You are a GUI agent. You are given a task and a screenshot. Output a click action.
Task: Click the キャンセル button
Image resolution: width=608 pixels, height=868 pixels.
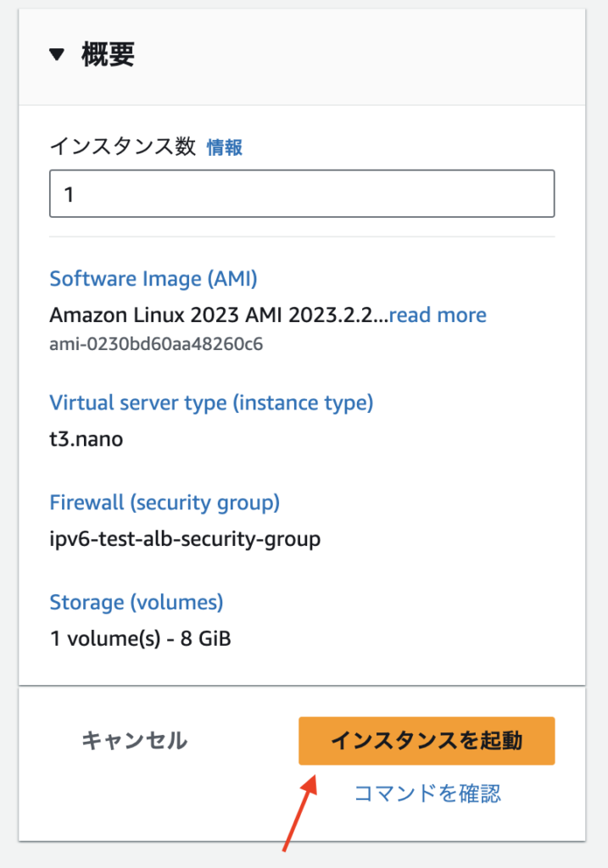click(135, 741)
